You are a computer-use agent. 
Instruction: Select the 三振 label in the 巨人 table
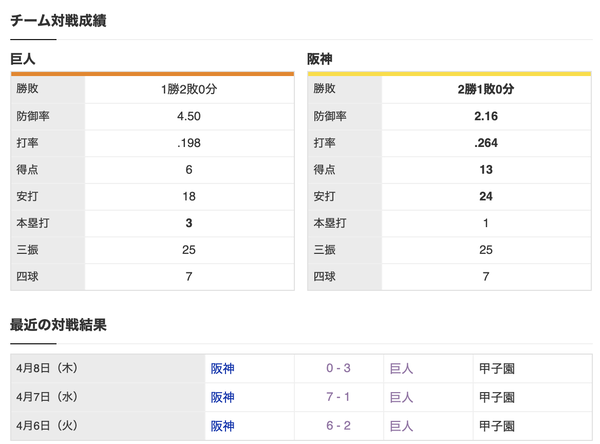tap(27, 250)
